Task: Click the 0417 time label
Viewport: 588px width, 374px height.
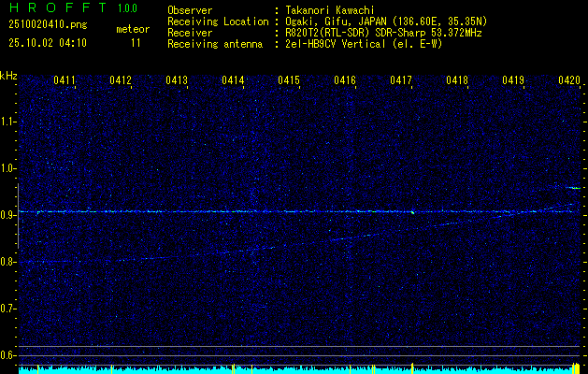Action: point(401,80)
